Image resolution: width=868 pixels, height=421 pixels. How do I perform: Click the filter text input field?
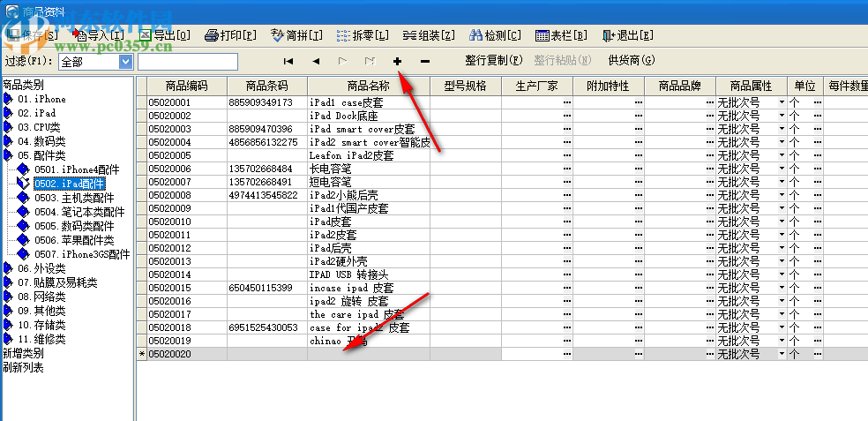coord(188,62)
